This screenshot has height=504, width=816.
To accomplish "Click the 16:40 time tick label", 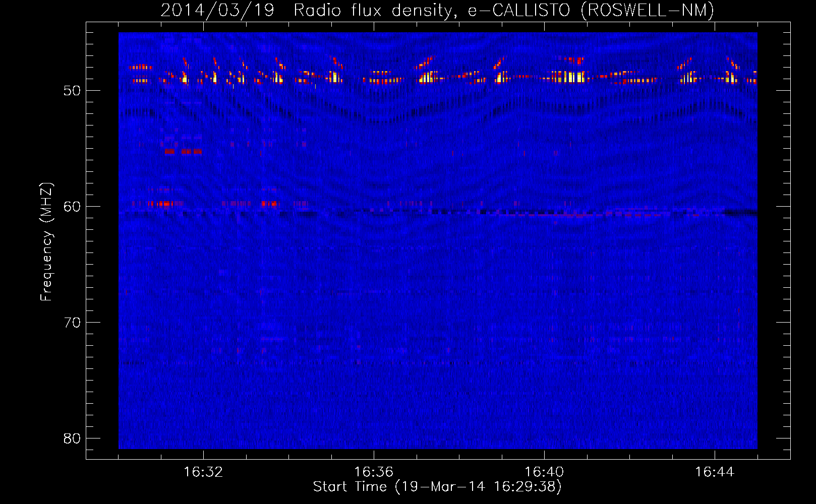I will coord(544,472).
